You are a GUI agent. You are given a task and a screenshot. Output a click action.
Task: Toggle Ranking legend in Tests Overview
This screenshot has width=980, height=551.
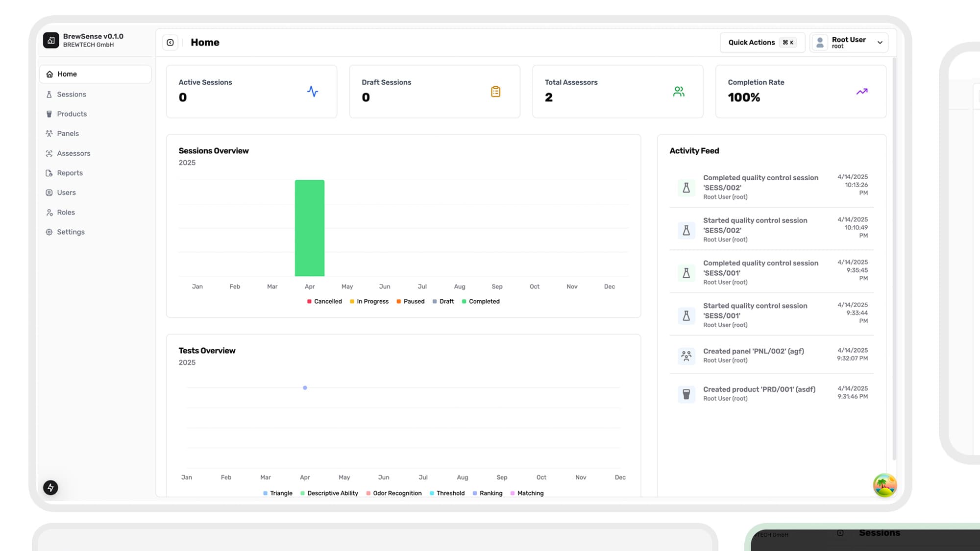pos(488,493)
